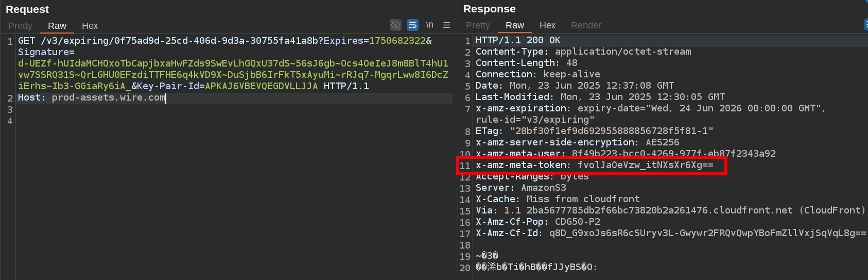
Task: Select the Response Raw tab
Action: (x=514, y=25)
